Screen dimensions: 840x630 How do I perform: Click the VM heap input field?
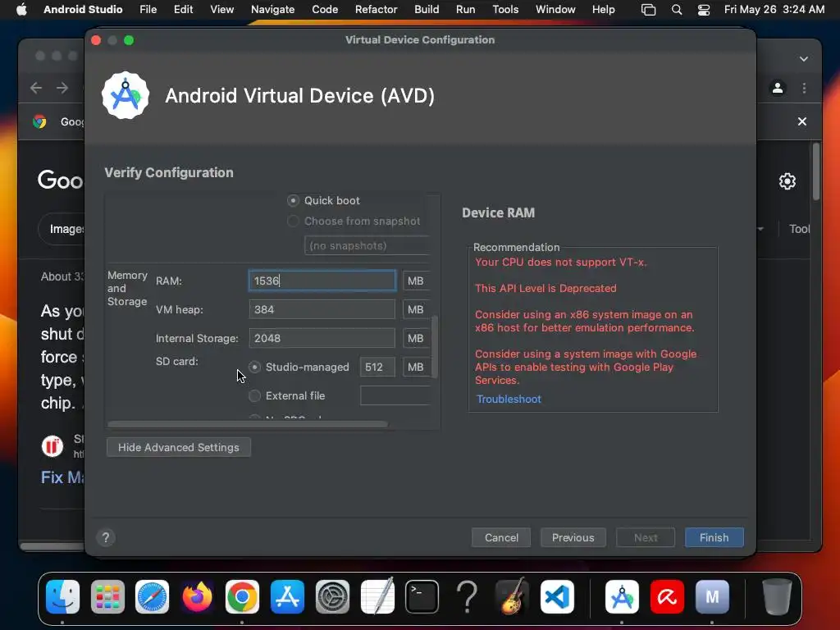tap(322, 309)
